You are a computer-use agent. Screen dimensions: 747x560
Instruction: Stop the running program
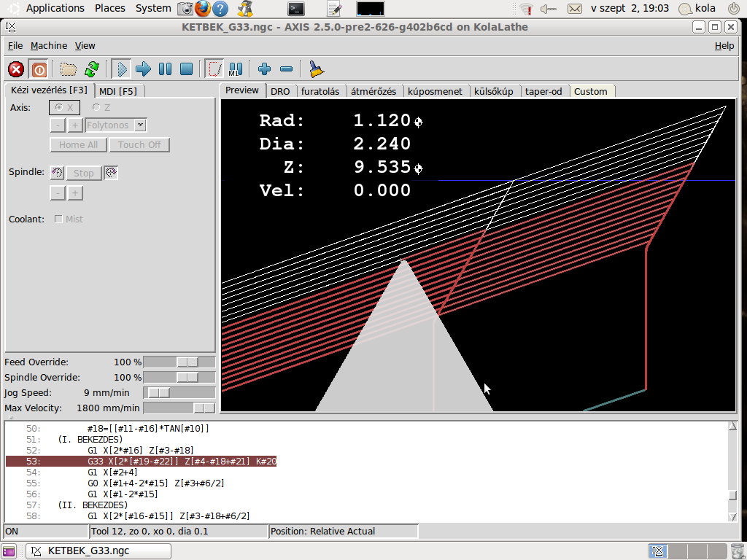(x=186, y=69)
